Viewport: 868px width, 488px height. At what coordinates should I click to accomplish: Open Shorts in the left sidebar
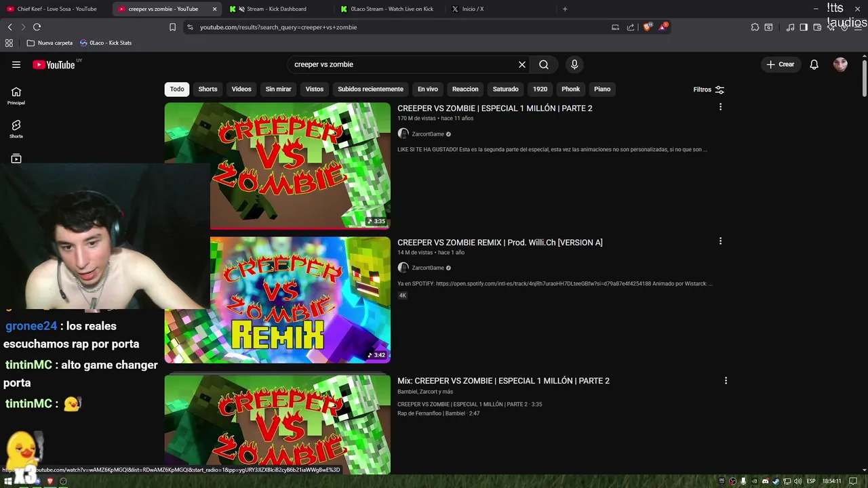tap(16, 129)
